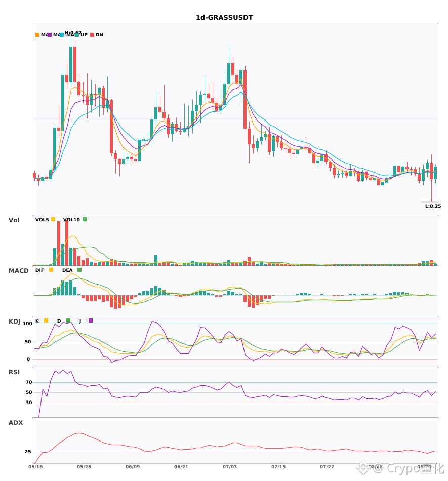The image size is (448, 481).
Task: Click the 07/03 date label
Action: (x=230, y=467)
